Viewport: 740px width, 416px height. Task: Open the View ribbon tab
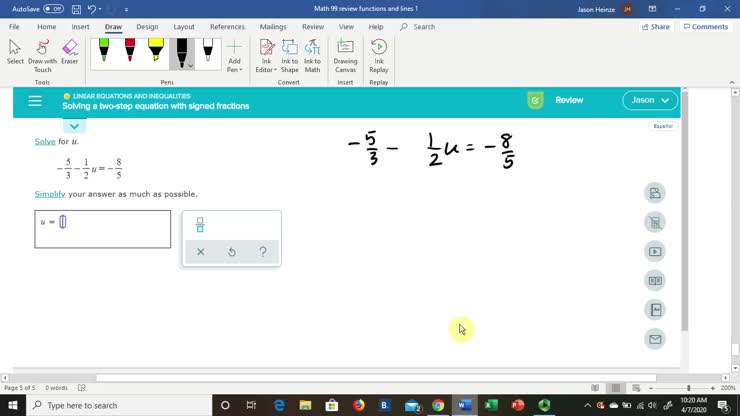pyautogui.click(x=346, y=27)
